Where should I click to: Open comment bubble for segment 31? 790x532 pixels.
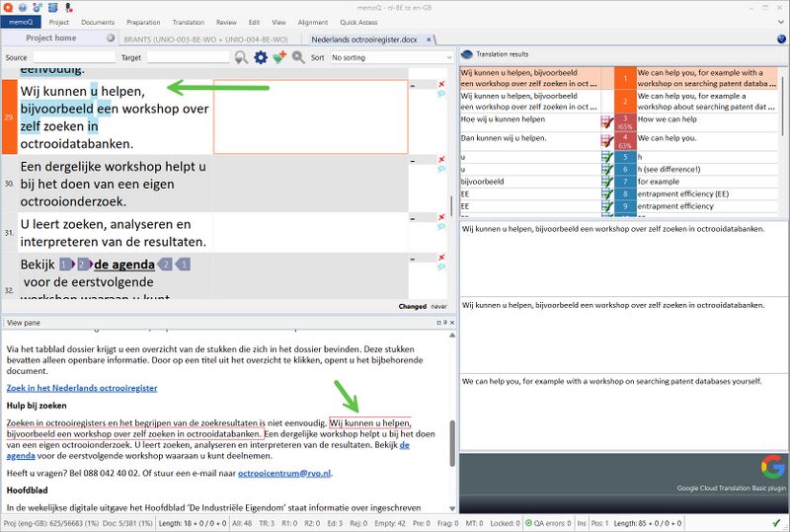(441, 227)
